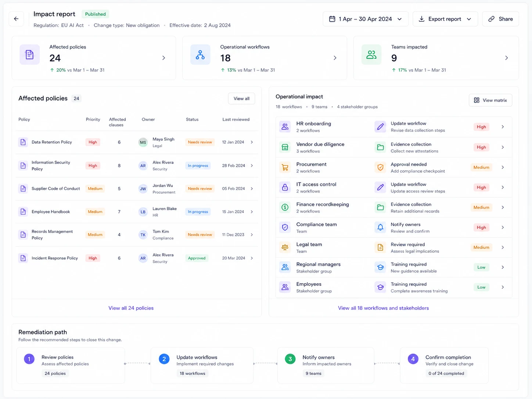The image size is (532, 399).
Task: Select remediation step 3 Notify owners
Action: tap(326, 366)
